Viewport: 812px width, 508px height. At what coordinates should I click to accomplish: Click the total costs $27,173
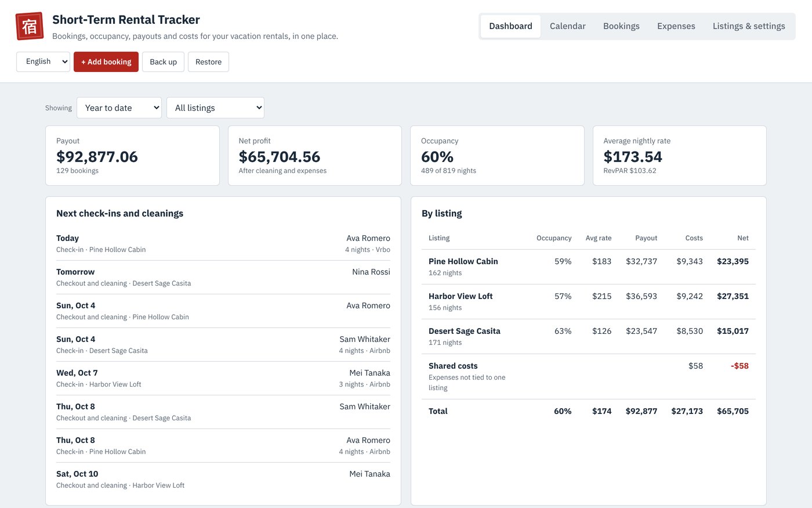point(687,411)
